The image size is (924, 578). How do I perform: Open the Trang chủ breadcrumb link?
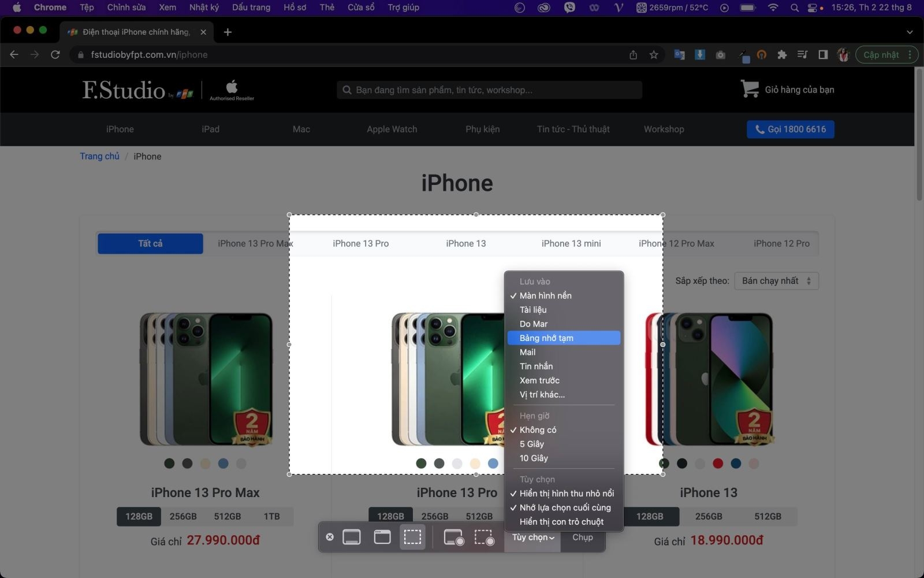[99, 156]
